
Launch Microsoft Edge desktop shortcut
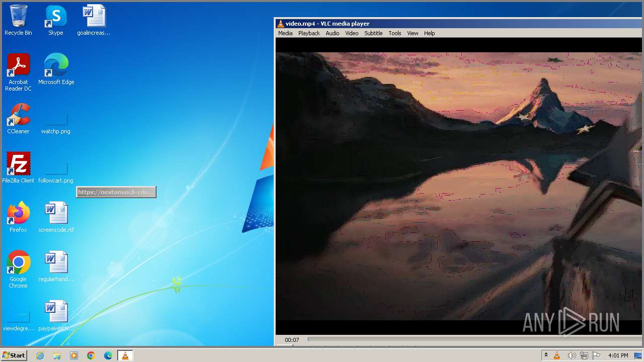coord(56,69)
